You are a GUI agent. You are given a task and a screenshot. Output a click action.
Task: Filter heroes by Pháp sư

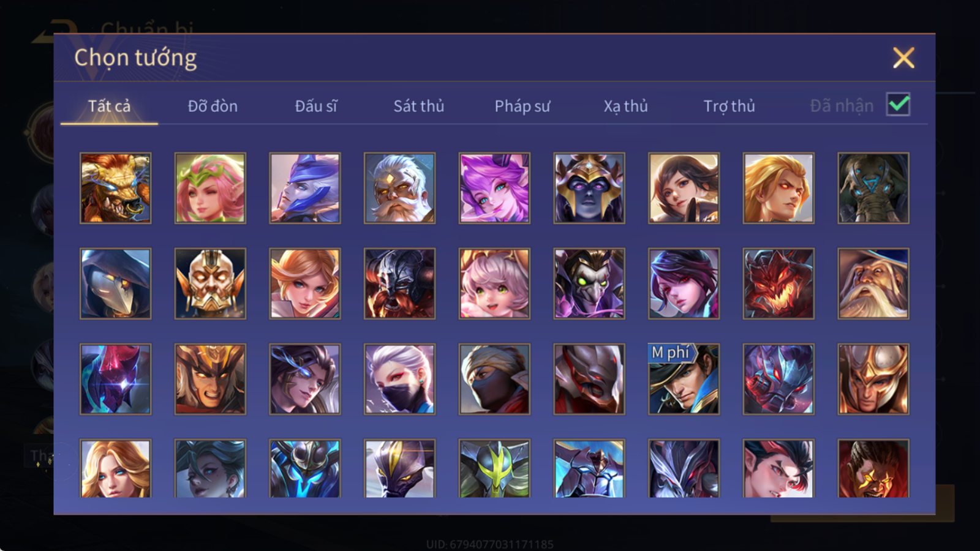point(522,106)
